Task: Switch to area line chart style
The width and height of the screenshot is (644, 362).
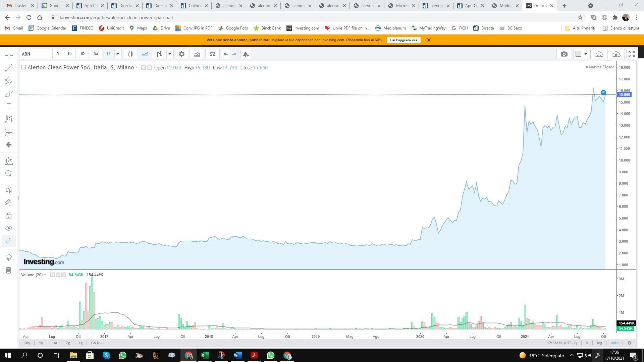Action: (x=145, y=54)
